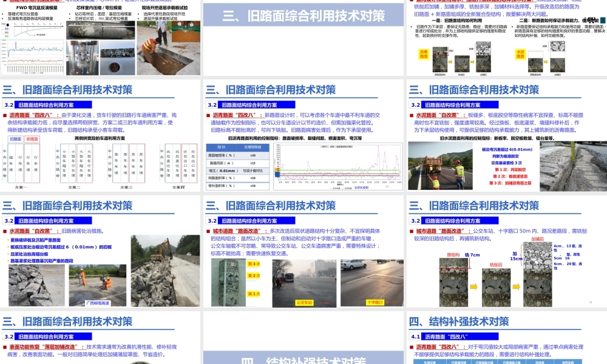The image size is (607, 364).
Task: Click the yellow 沥青路面 label box
Action: 424,54
